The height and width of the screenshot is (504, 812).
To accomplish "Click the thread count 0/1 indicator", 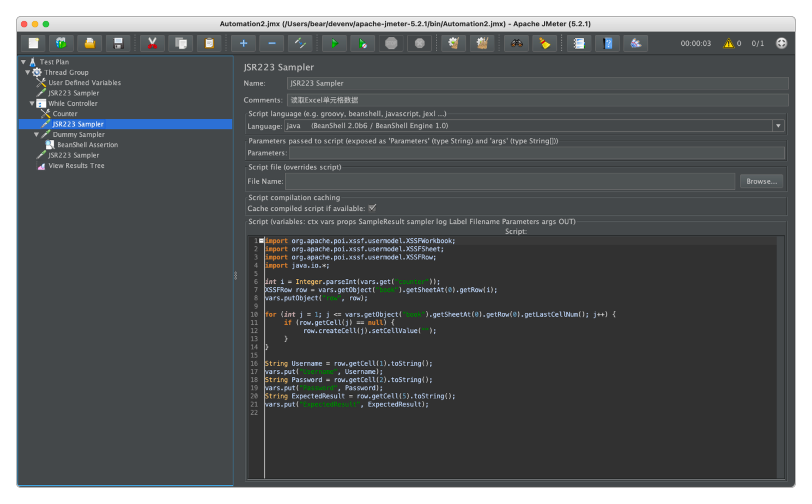I will click(x=758, y=44).
